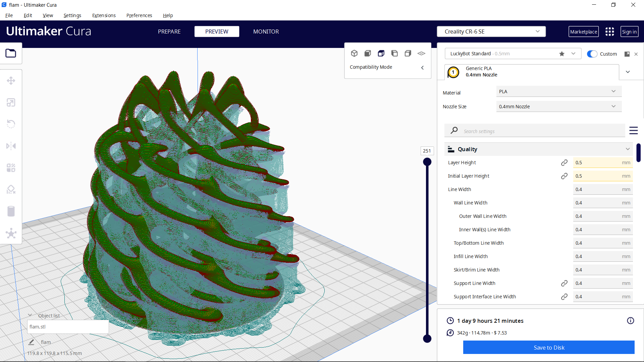Open Per Model Settings tool
The width and height of the screenshot is (644, 362).
pos(11,168)
